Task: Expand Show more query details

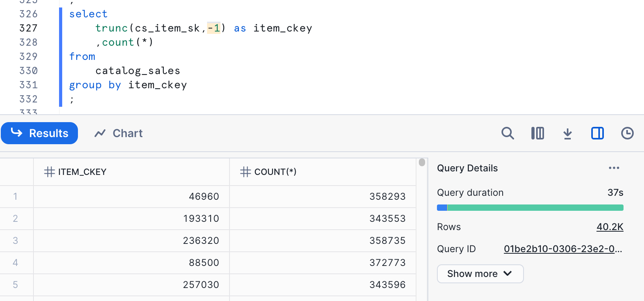Action: 480,274
